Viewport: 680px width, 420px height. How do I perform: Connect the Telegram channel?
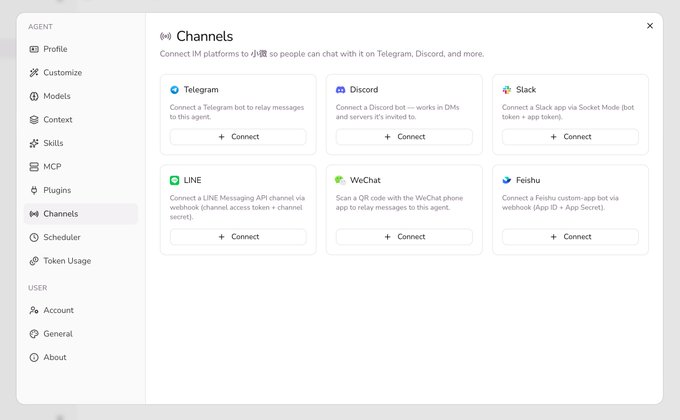238,137
